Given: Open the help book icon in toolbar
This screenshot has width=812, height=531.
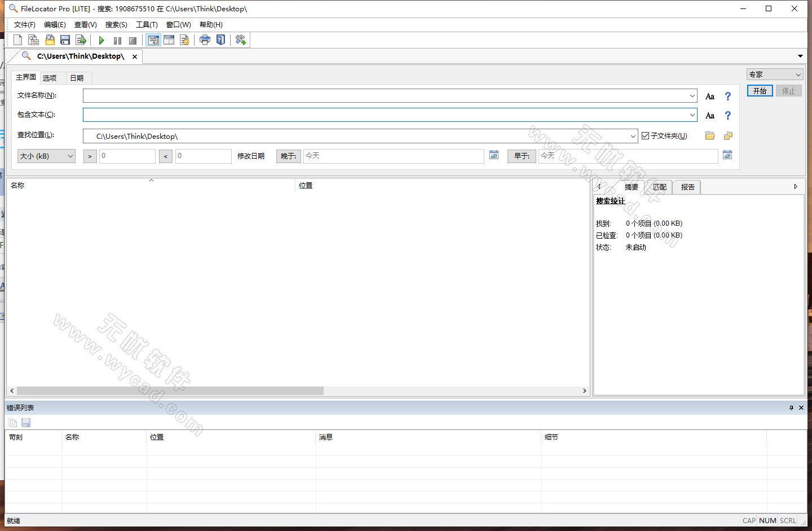Looking at the screenshot, I should (x=220, y=40).
